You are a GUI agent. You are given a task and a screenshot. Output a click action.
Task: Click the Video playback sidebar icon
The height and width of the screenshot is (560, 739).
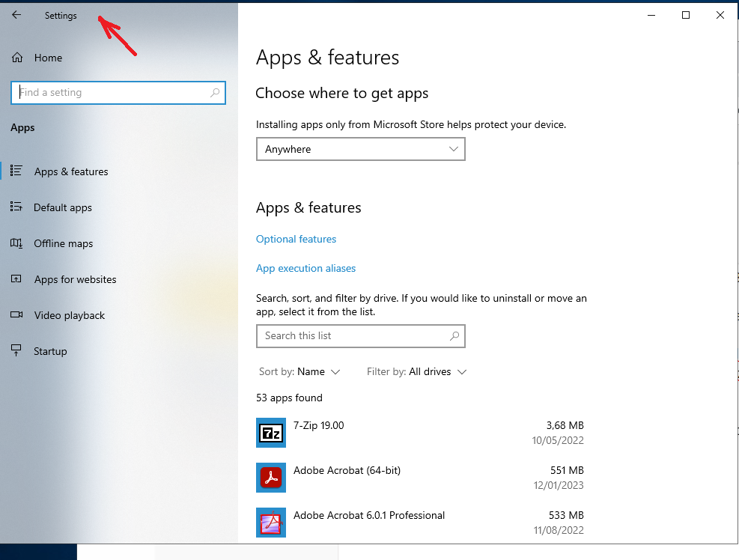pyautogui.click(x=16, y=315)
